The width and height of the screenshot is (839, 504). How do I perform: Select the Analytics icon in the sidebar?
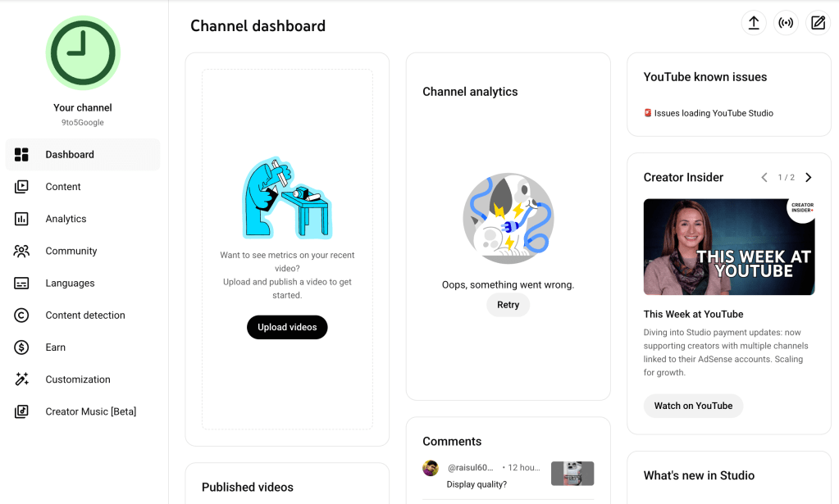pos(20,218)
